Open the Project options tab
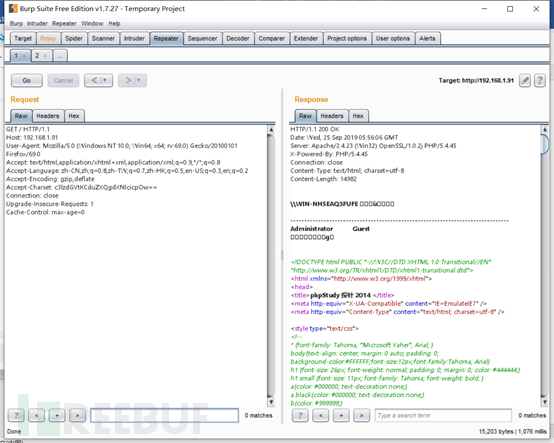The width and height of the screenshot is (554, 443). [x=347, y=39]
